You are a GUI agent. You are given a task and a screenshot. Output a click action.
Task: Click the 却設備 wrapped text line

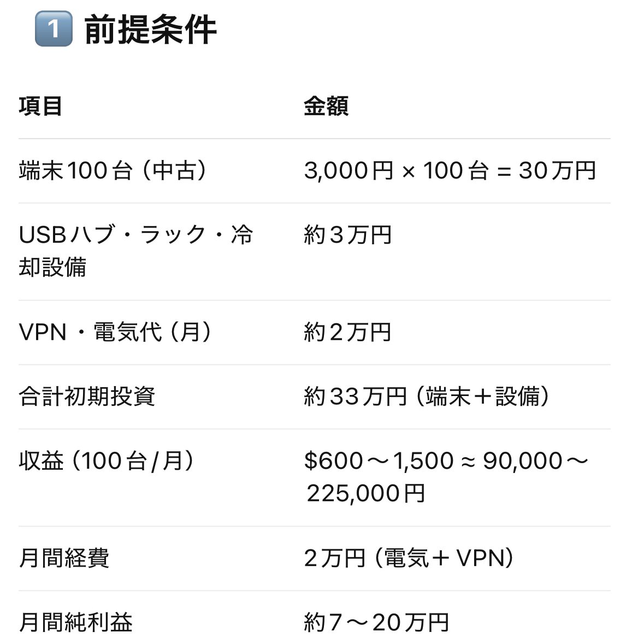(x=52, y=267)
